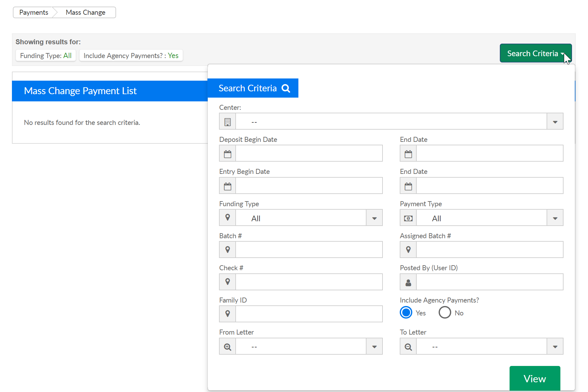This screenshot has height=392, width=588.
Task: Click the building icon beside Center field
Action: click(x=227, y=122)
